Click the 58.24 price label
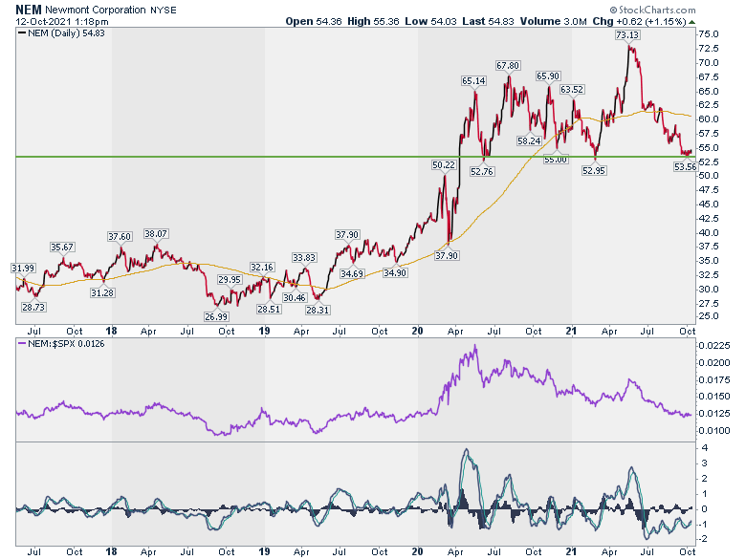 [529, 140]
